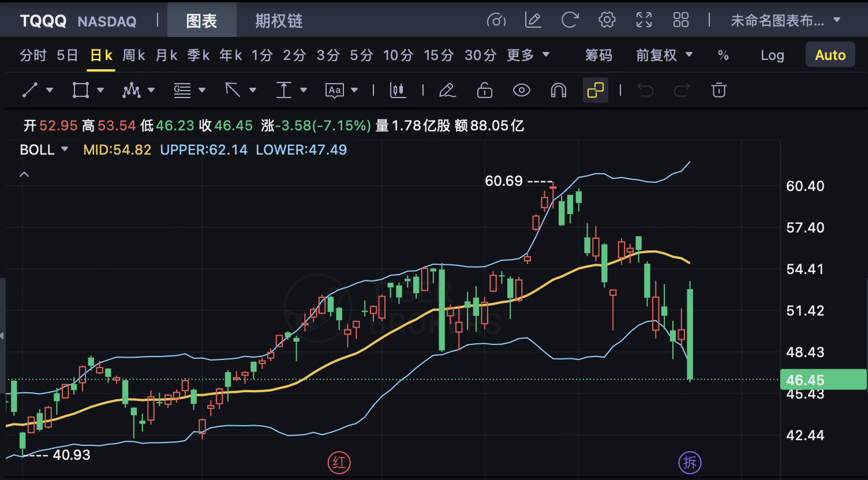The width and height of the screenshot is (868, 480).
Task: Toggle the 筹码 chip distribution panel
Action: (598, 55)
